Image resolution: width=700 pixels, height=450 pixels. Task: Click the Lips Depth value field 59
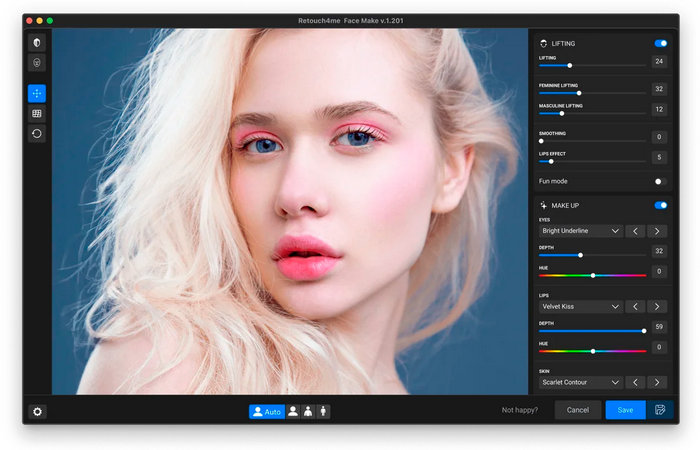tap(659, 327)
